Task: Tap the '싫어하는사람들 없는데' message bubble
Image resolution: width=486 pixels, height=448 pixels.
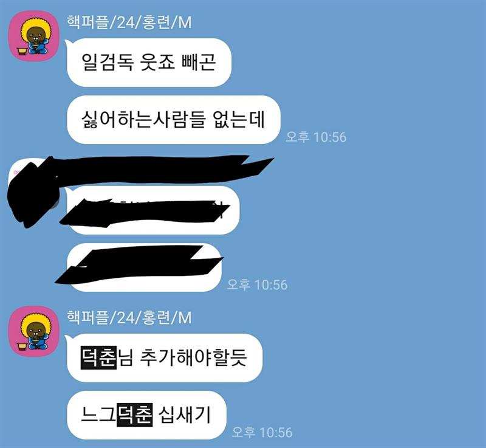Action: [x=173, y=120]
